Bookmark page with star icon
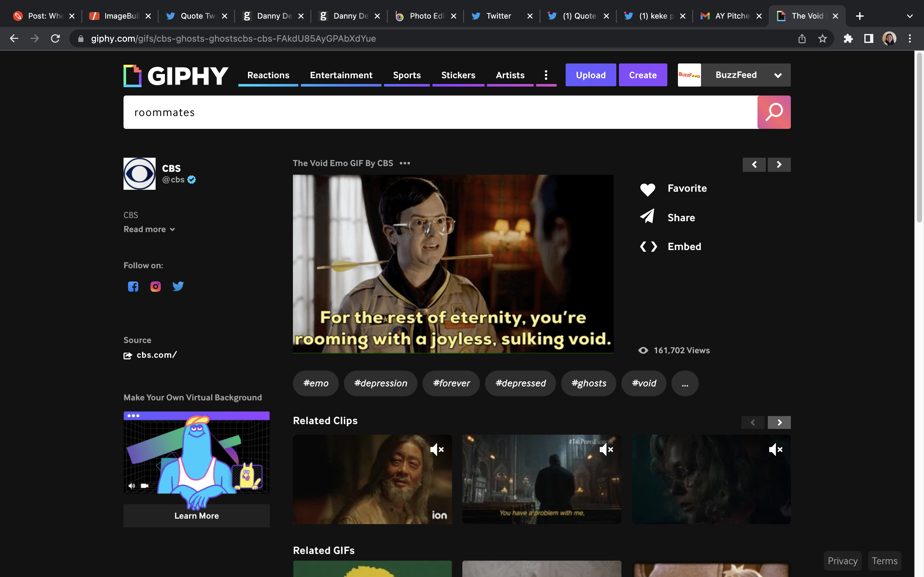This screenshot has height=577, width=924. (822, 38)
